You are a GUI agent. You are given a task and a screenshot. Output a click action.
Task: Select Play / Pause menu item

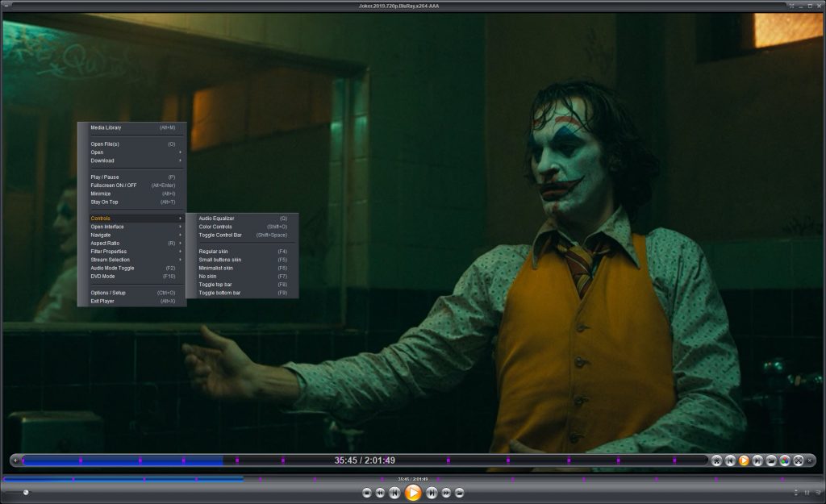(132, 177)
